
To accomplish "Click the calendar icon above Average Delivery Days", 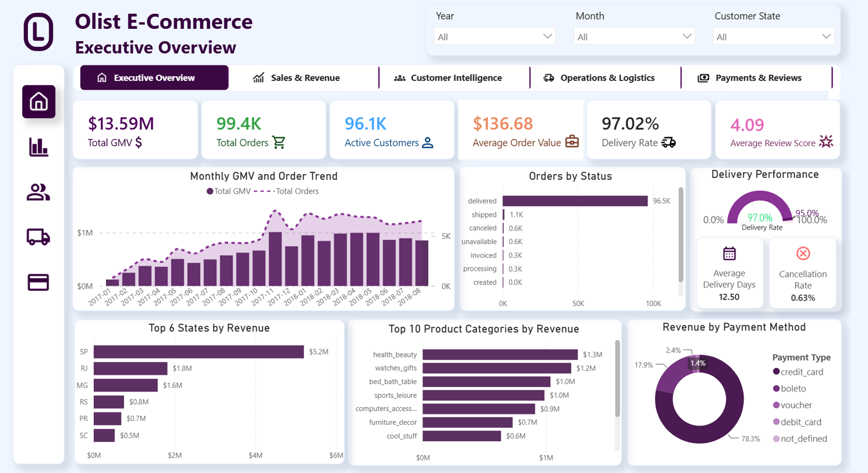I will tap(729, 253).
